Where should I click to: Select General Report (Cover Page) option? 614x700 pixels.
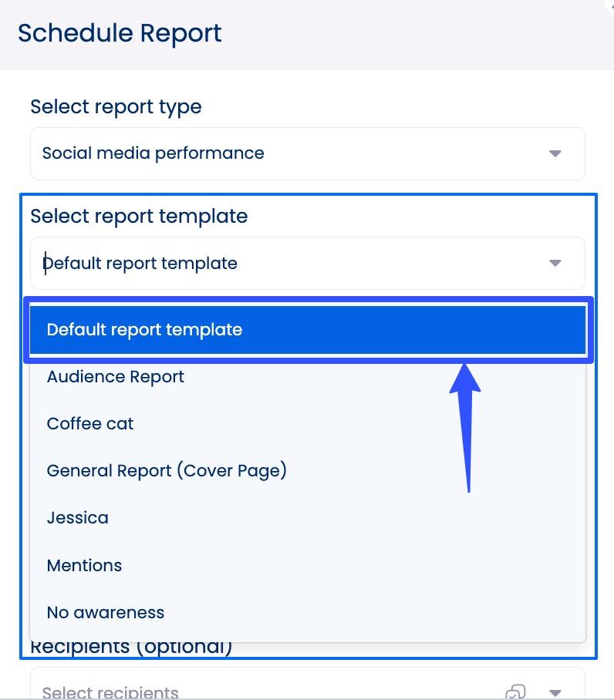click(x=167, y=471)
